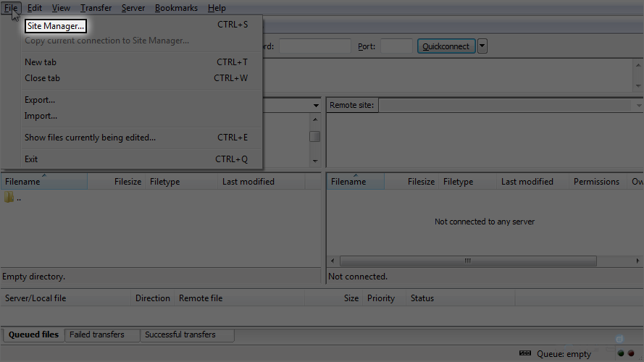Click local tree scrollbar up arrow
Screen dimensions: 644x362
pos(315,119)
